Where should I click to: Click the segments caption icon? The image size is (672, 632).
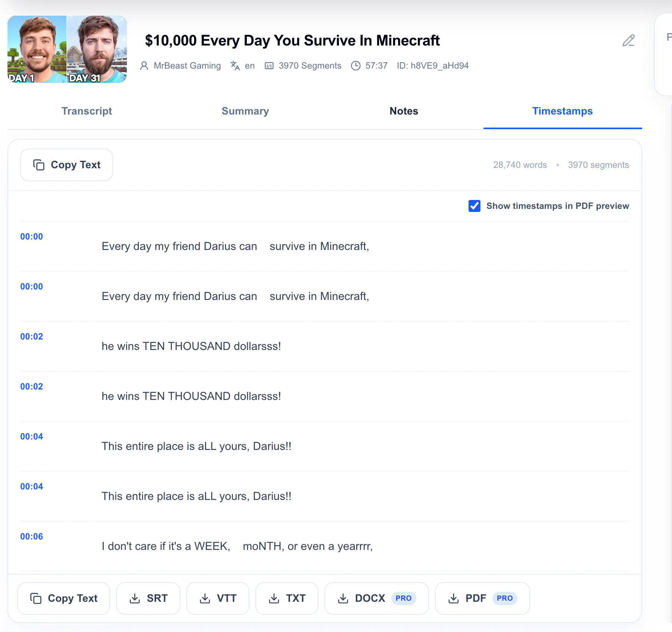click(x=269, y=66)
